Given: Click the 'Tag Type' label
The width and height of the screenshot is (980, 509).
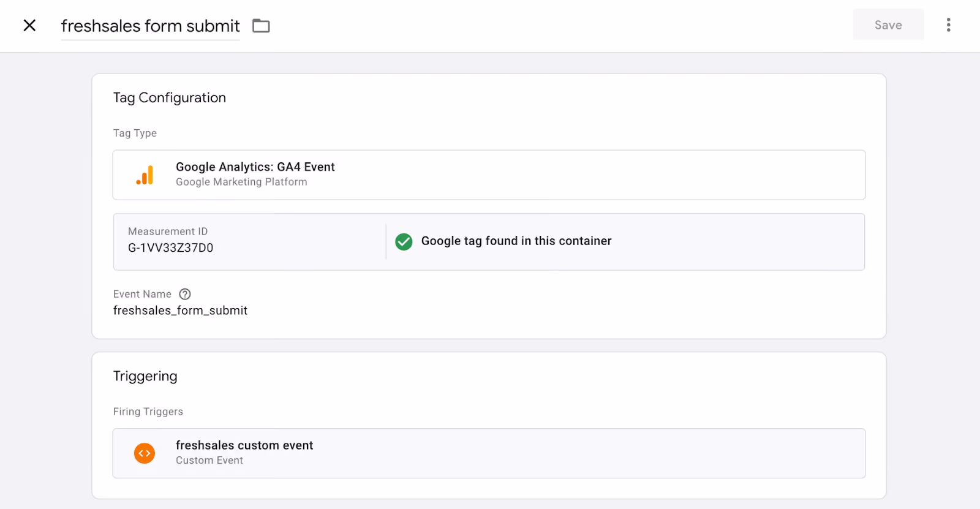Looking at the screenshot, I should click(x=135, y=134).
